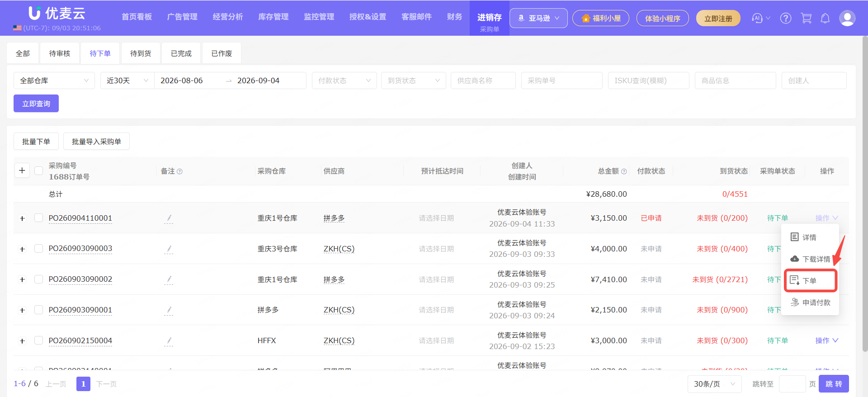Click the 批量下单 button

pyautogui.click(x=36, y=142)
